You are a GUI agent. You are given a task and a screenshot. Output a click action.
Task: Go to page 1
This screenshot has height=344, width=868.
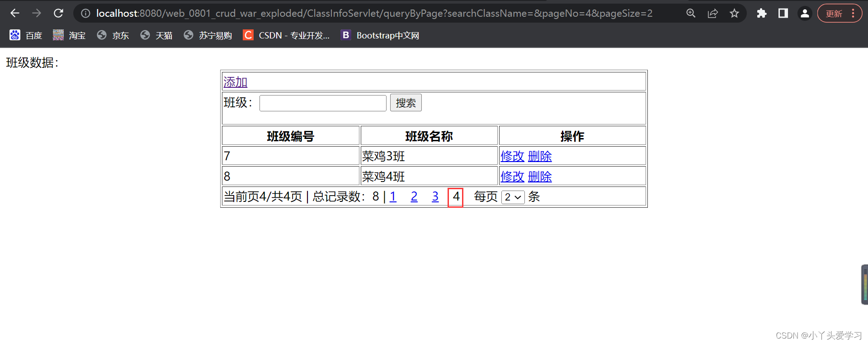tap(393, 196)
